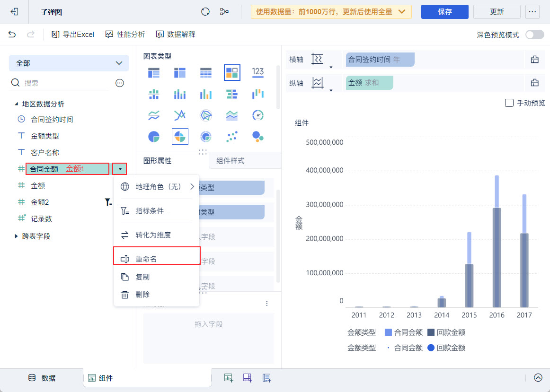
Task: Expand the 跨表字段 tree node
Action: point(16,236)
